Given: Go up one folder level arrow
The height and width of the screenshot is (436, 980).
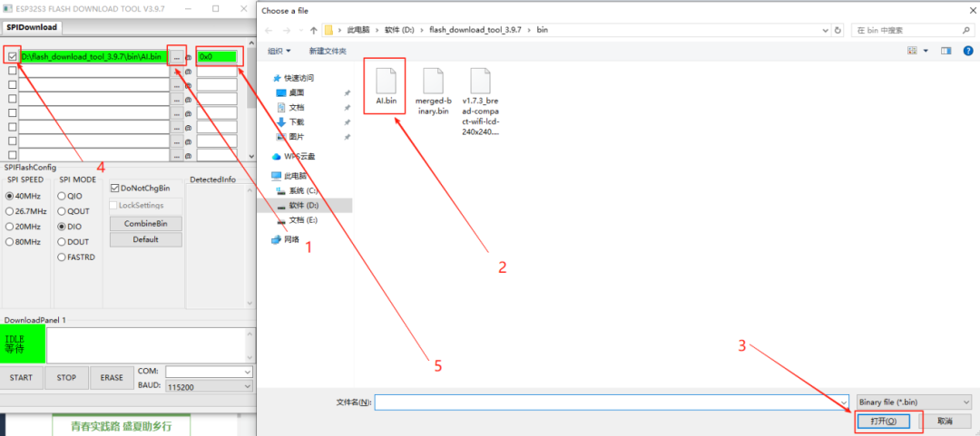Looking at the screenshot, I should [314, 30].
